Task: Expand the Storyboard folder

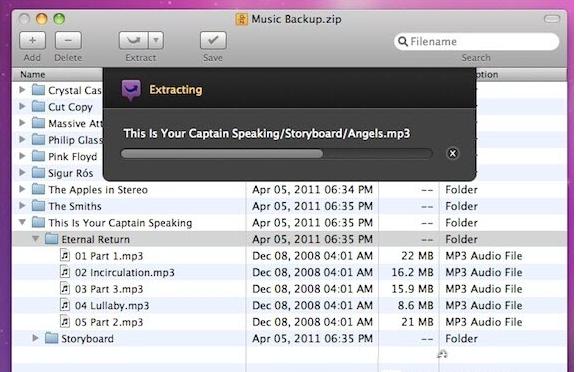Action: click(x=35, y=338)
